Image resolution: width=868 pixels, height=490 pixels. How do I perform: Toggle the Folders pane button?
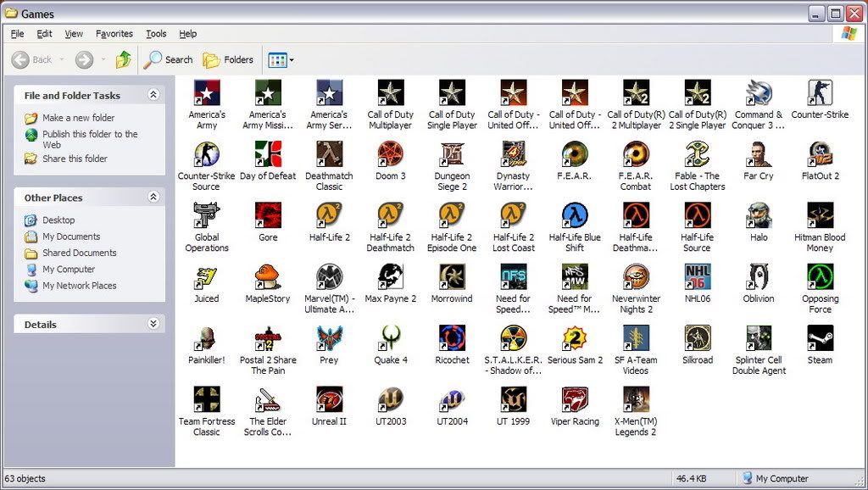coord(229,60)
